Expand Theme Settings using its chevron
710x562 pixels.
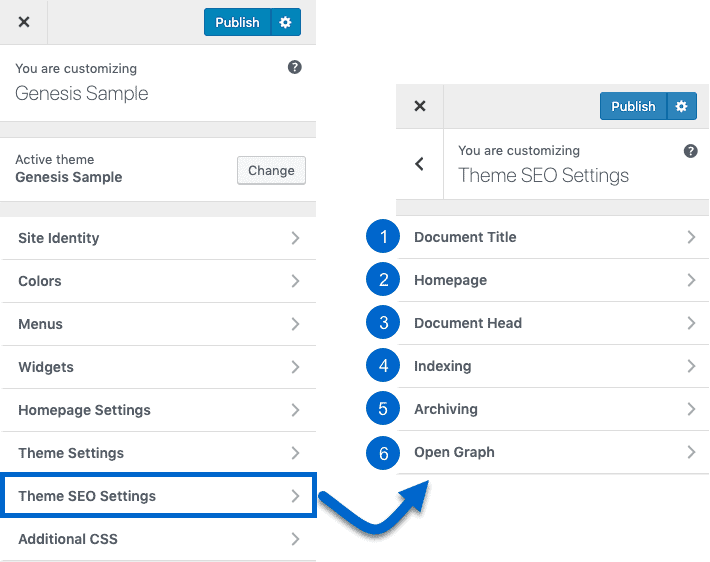click(295, 453)
